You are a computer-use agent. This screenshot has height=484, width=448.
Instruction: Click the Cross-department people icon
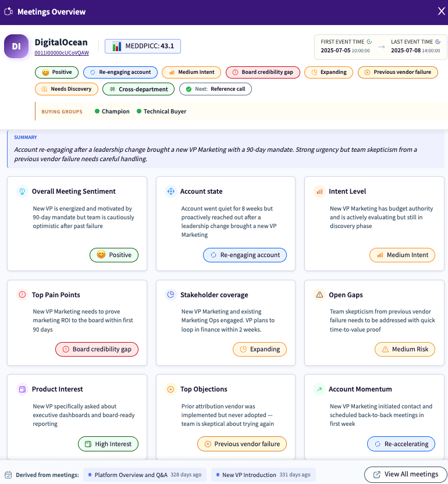[x=113, y=89]
